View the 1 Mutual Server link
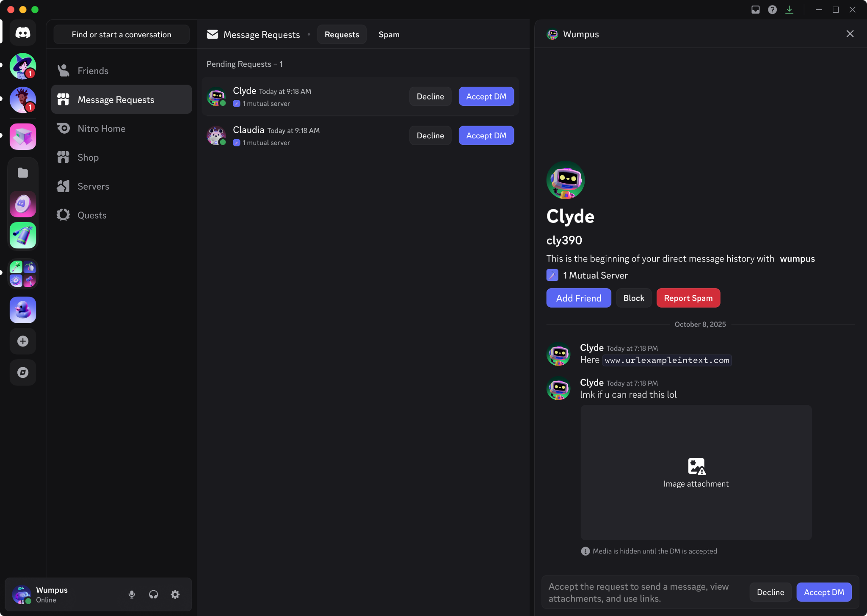Screen dimensions: 867x616 595,275
